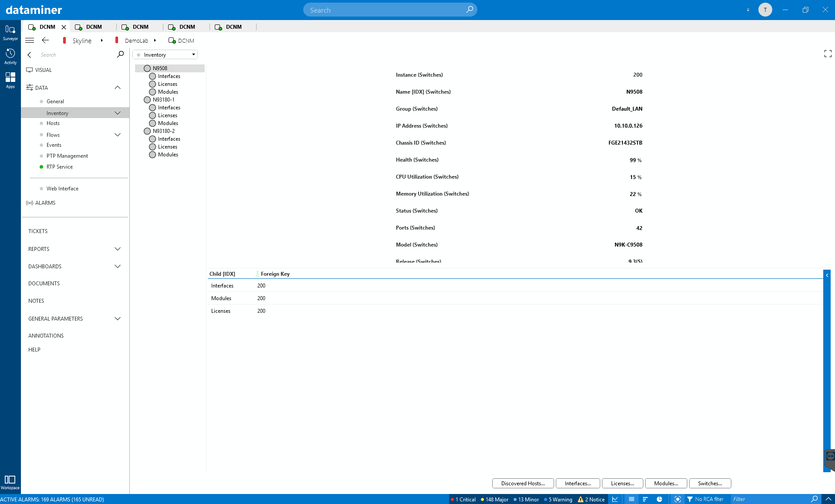835x504 pixels.
Task: Open the Surveyor sidebar panel
Action: click(x=10, y=33)
